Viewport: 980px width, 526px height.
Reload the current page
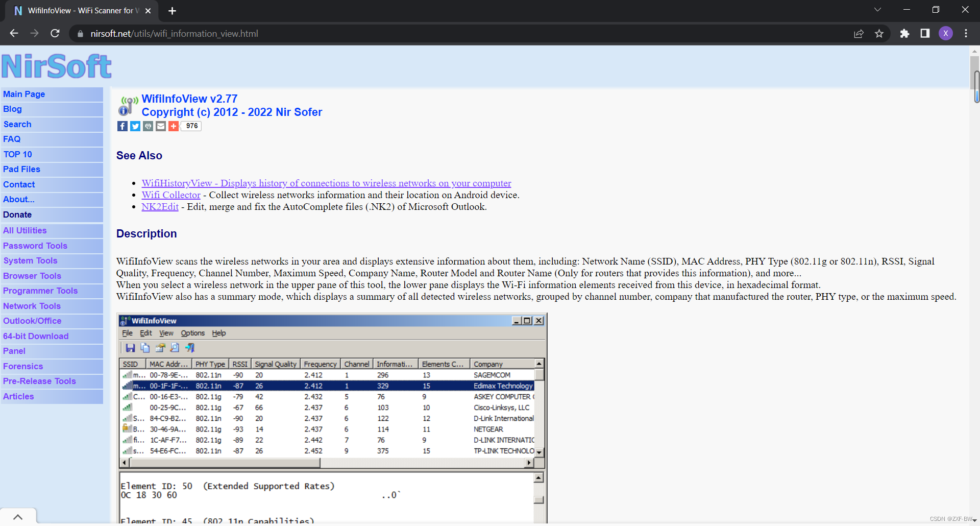pos(55,33)
